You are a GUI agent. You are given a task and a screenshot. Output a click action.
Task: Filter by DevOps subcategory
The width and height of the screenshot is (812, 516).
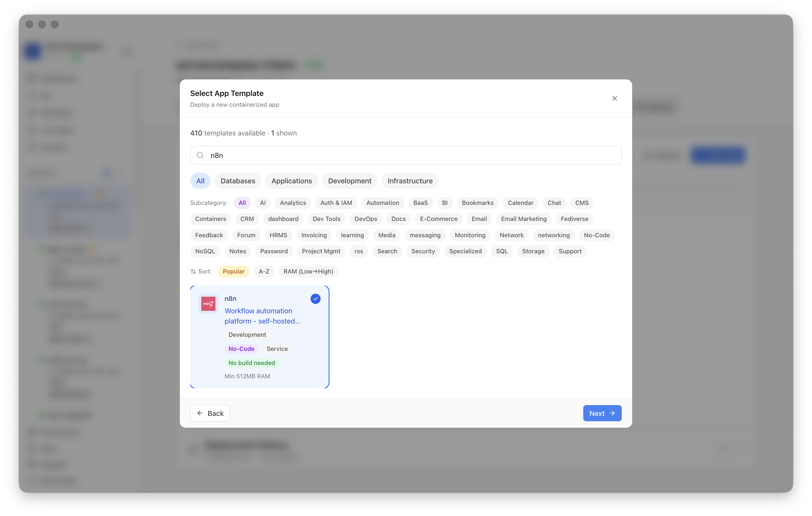click(x=366, y=219)
